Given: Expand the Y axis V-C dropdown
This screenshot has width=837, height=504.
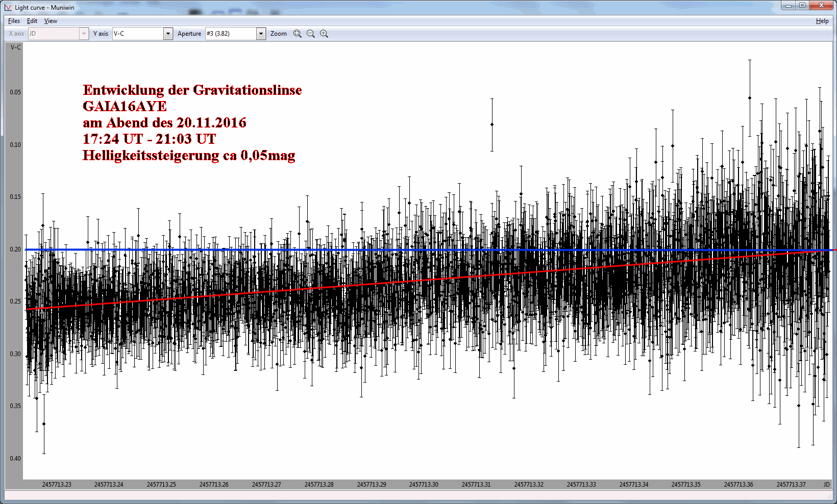Looking at the screenshot, I should click(168, 34).
